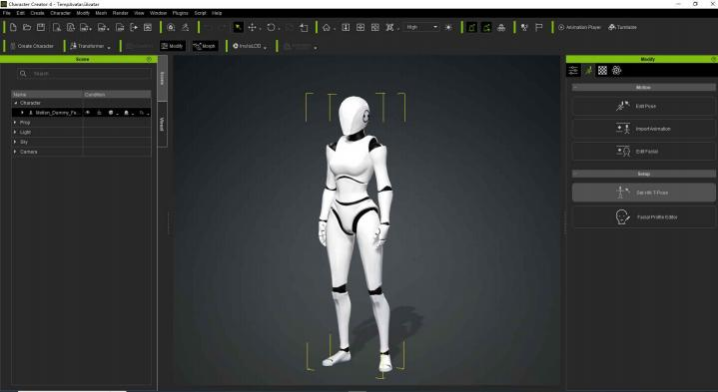Expand the Camera tree node

pyautogui.click(x=15, y=152)
